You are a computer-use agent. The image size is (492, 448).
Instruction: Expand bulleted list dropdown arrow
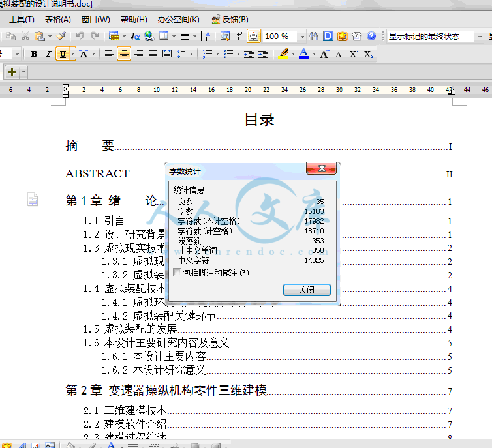click(238, 54)
